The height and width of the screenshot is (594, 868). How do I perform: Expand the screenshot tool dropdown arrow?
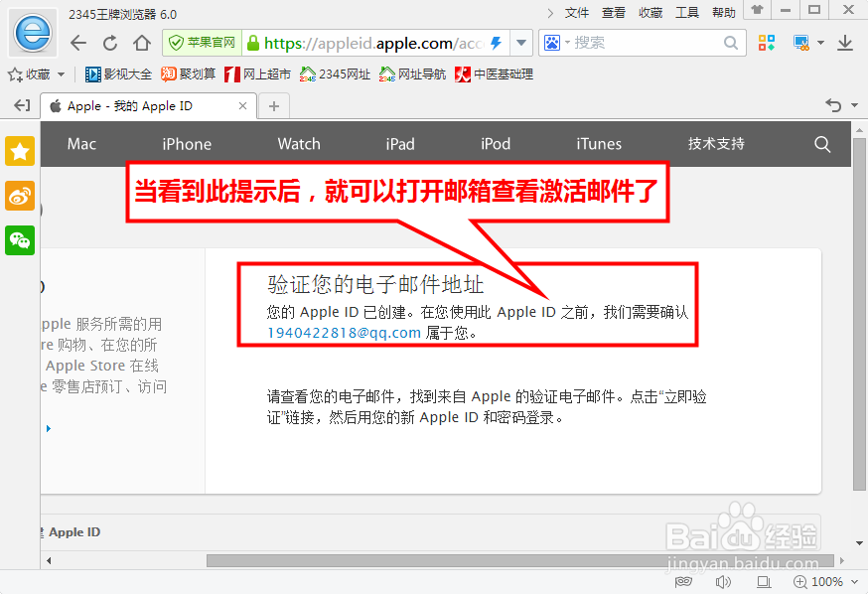[x=821, y=43]
